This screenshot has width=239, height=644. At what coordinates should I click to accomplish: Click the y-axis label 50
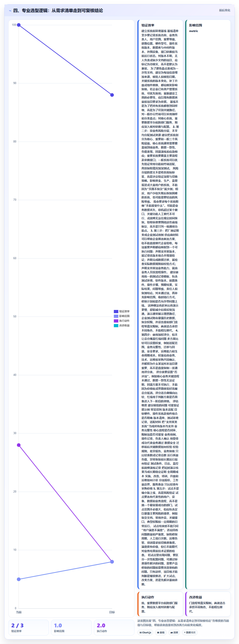15,316
